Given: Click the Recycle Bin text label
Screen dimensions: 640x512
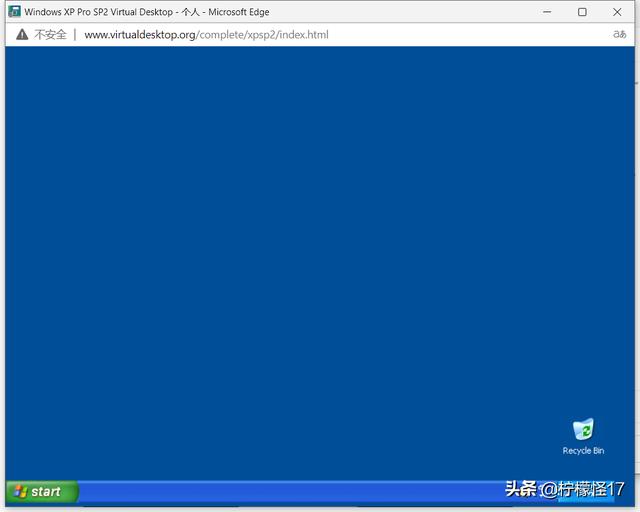Looking at the screenshot, I should pos(583,451).
